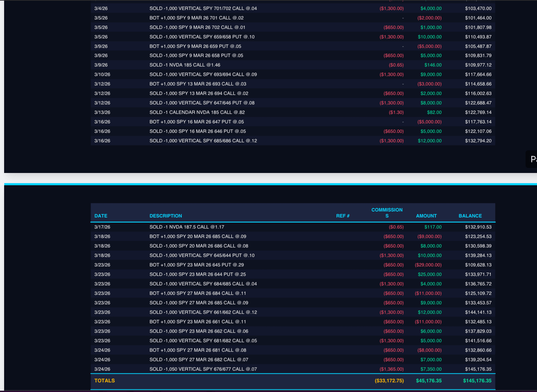
Task: Select the SOLD -1,050 VERTICAL SPY 676/677 CALL entry
Action: click(203, 369)
